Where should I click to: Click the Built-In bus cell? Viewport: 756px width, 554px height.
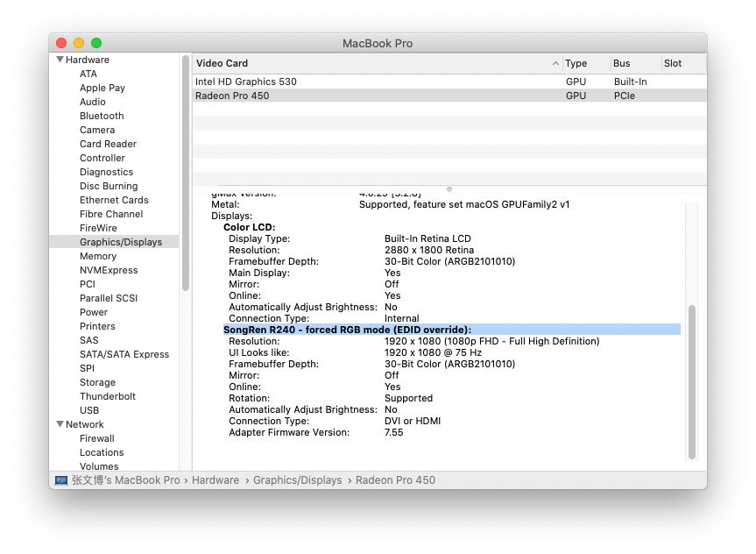pos(630,82)
